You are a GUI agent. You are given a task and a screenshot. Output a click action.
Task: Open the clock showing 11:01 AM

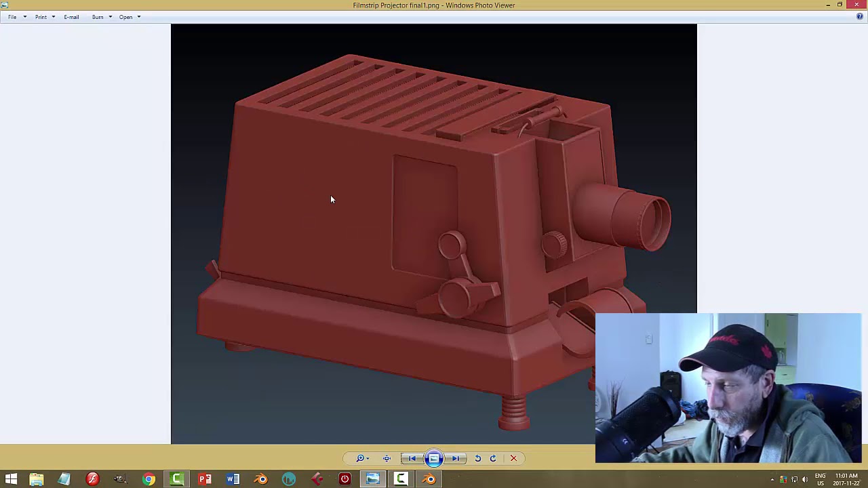click(x=846, y=480)
